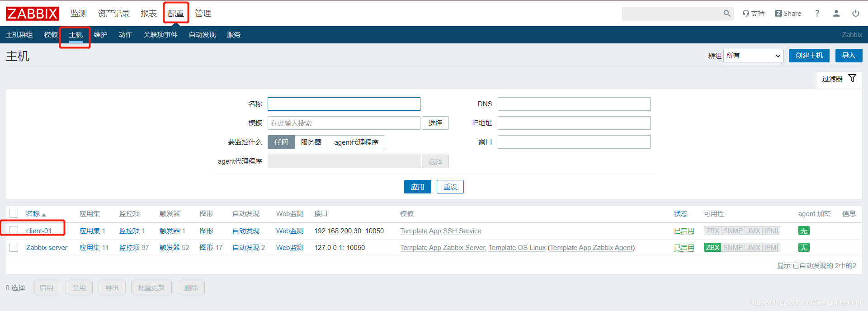
Task: Open 触发器 52 for Zabbix server
Action: (x=170, y=248)
